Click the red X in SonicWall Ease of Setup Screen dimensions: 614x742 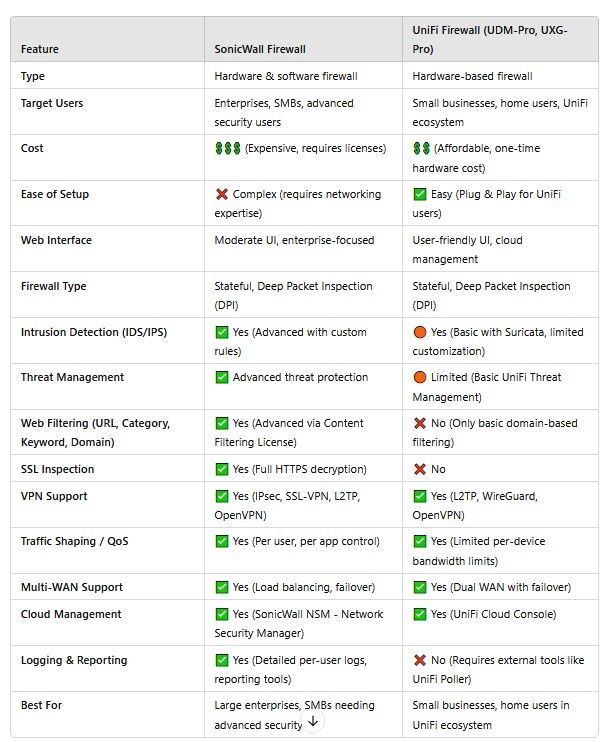point(222,194)
